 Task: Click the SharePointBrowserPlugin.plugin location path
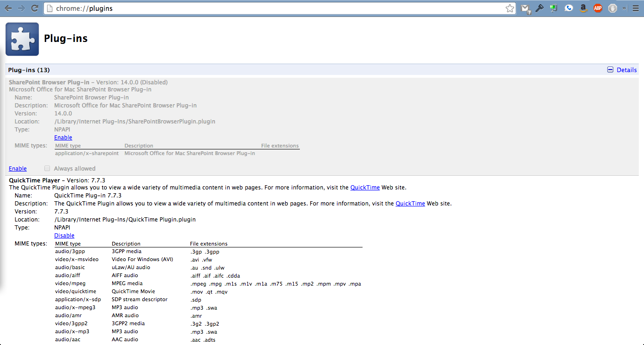(135, 122)
